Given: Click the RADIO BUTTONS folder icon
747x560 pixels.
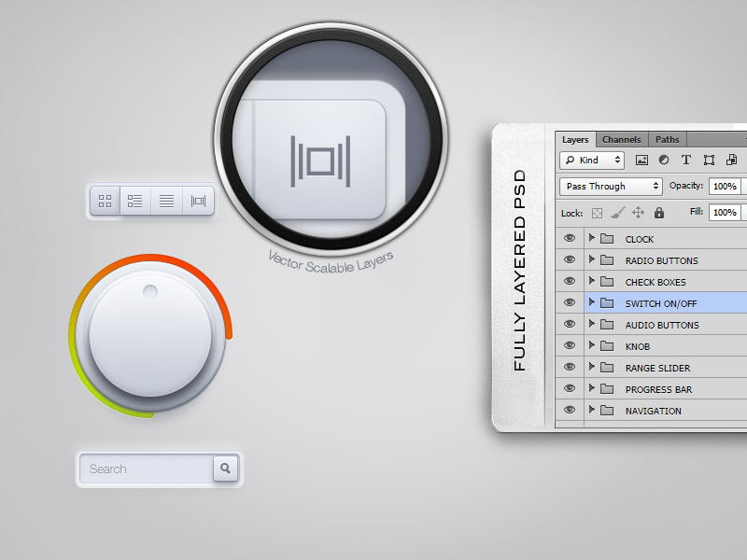Looking at the screenshot, I should click(x=606, y=260).
